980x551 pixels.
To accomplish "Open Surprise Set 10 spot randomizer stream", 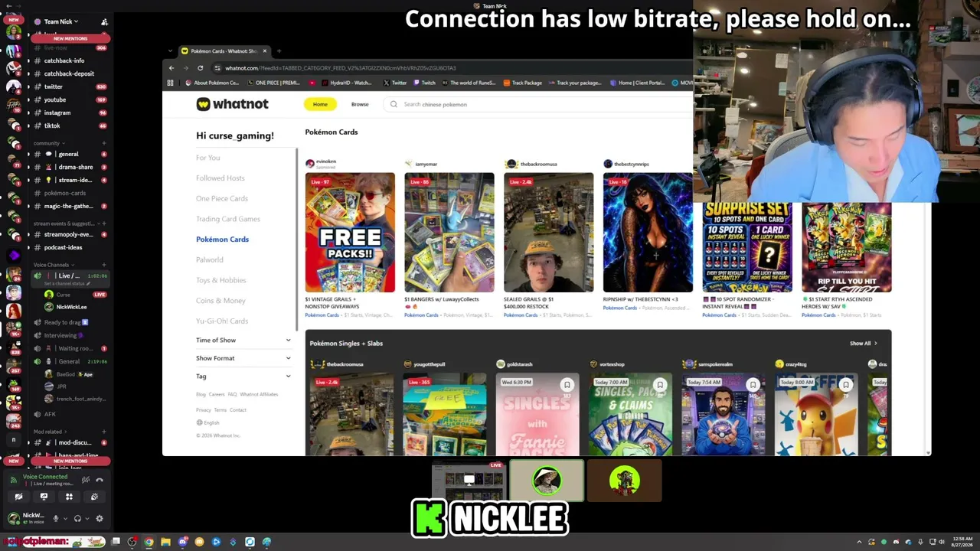I will click(x=747, y=247).
